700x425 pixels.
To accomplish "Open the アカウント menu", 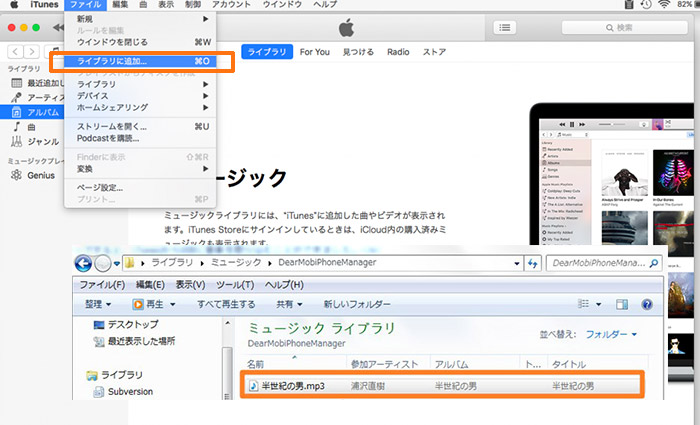I will pos(231,4).
